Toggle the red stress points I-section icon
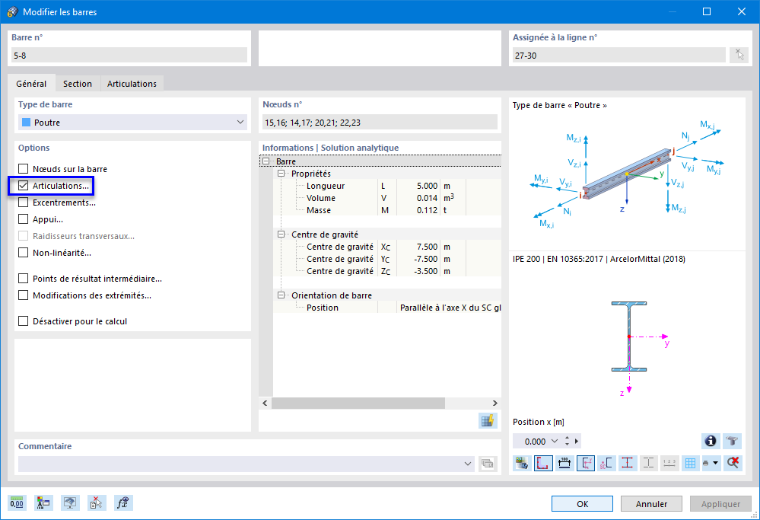Viewport: 760px width, 520px height. click(x=627, y=463)
